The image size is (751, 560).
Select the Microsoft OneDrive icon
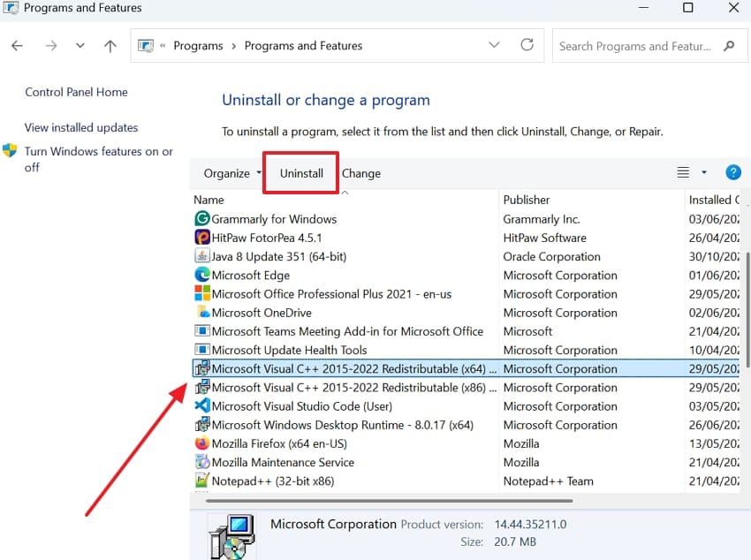[203, 312]
